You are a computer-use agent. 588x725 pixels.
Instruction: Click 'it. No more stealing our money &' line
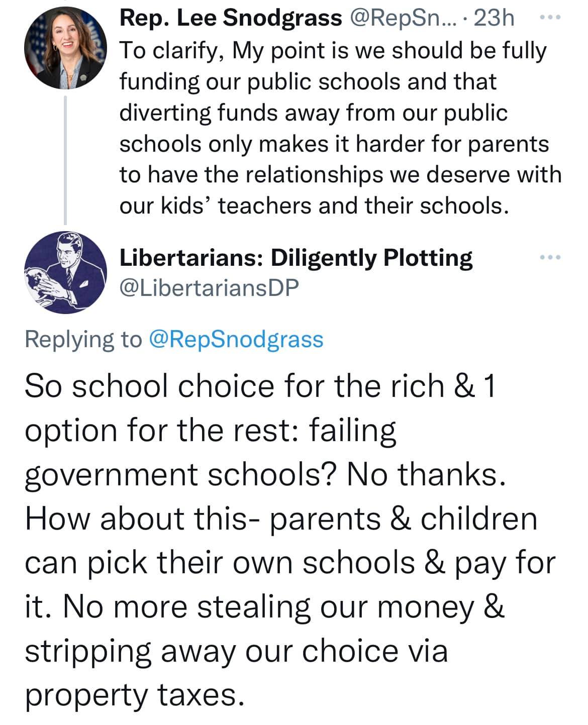(264, 607)
